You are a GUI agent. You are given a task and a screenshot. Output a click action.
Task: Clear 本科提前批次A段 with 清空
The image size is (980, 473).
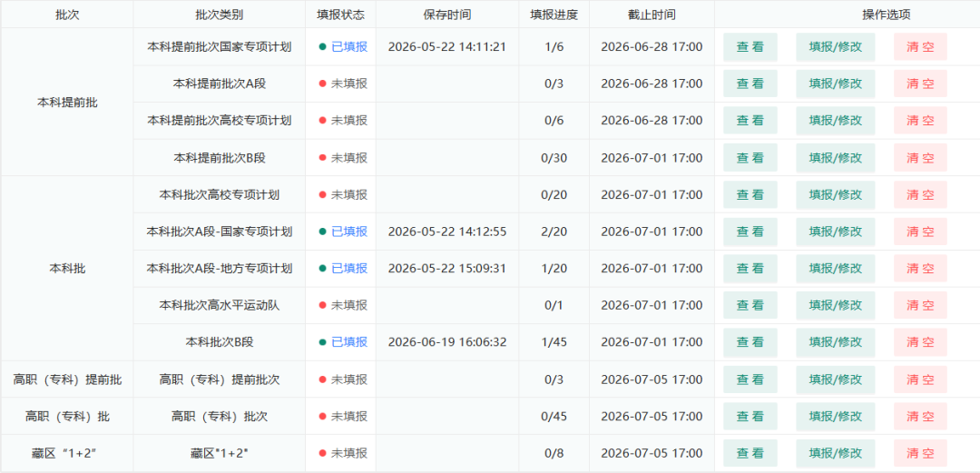tap(920, 84)
